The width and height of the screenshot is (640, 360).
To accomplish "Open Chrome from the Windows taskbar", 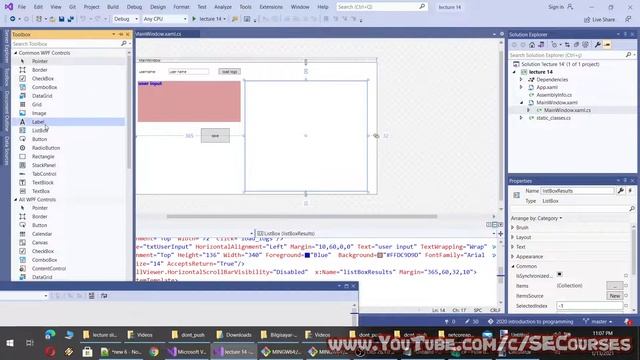I will [x=154, y=351].
